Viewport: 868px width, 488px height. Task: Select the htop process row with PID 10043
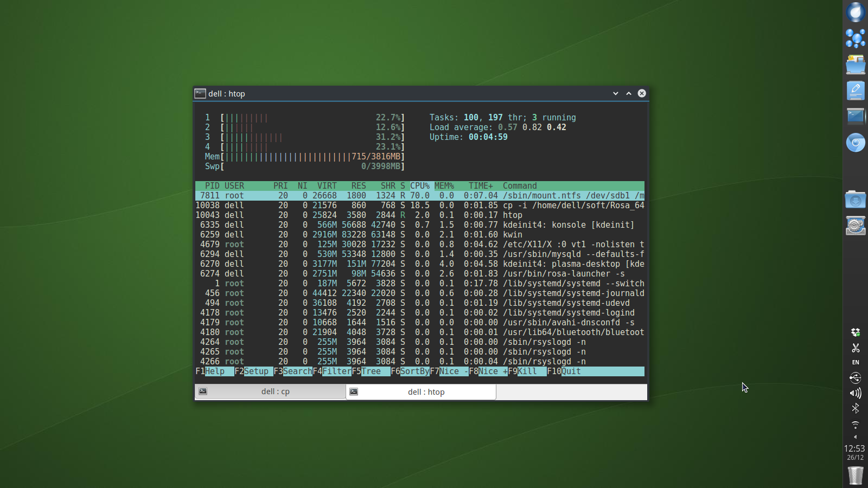tap(420, 215)
